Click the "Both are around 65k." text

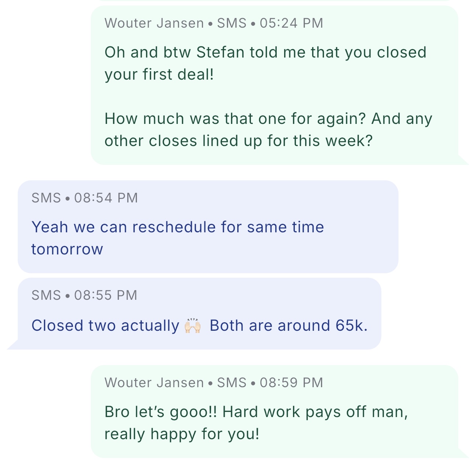point(289,326)
